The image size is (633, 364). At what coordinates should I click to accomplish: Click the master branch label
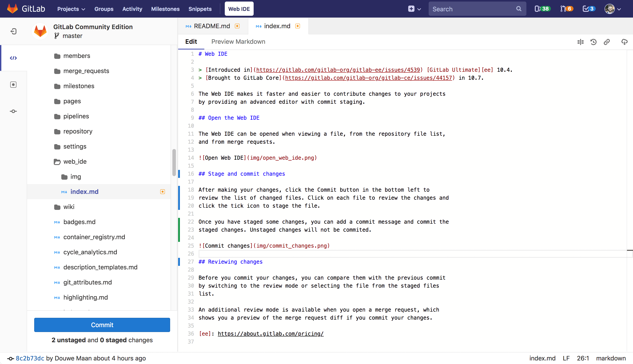[x=72, y=36]
